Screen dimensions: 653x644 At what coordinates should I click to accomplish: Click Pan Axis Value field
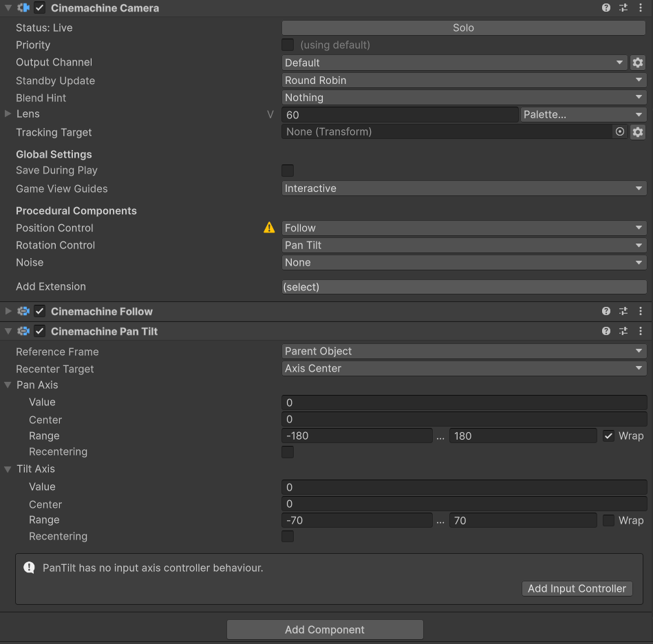point(464,402)
